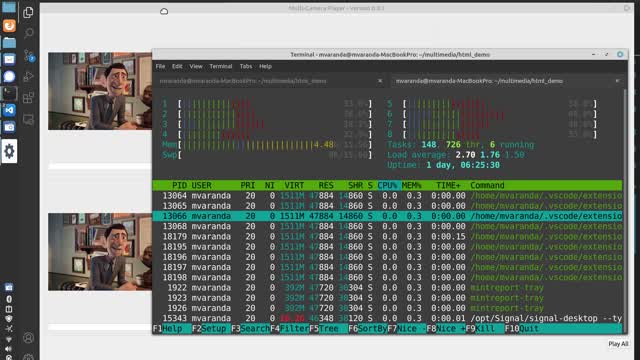Click F2 Setup in htop footer
640x360 pixels.
(211, 329)
